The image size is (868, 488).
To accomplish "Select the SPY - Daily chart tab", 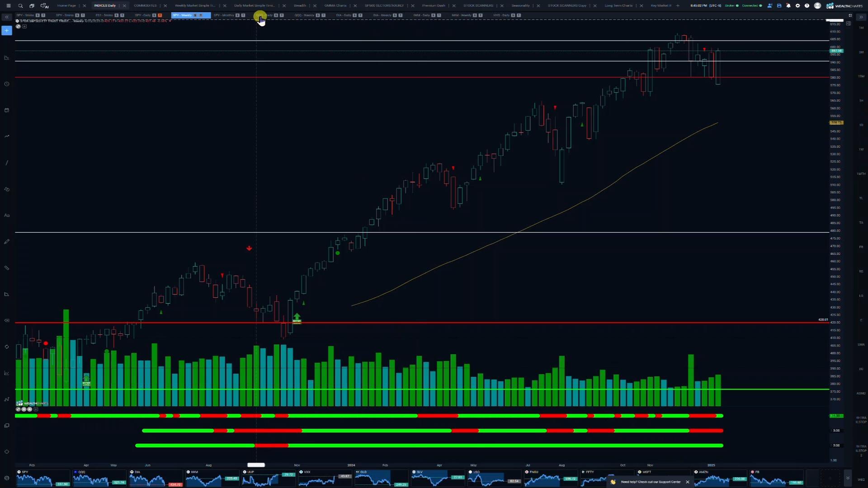I will point(143,15).
